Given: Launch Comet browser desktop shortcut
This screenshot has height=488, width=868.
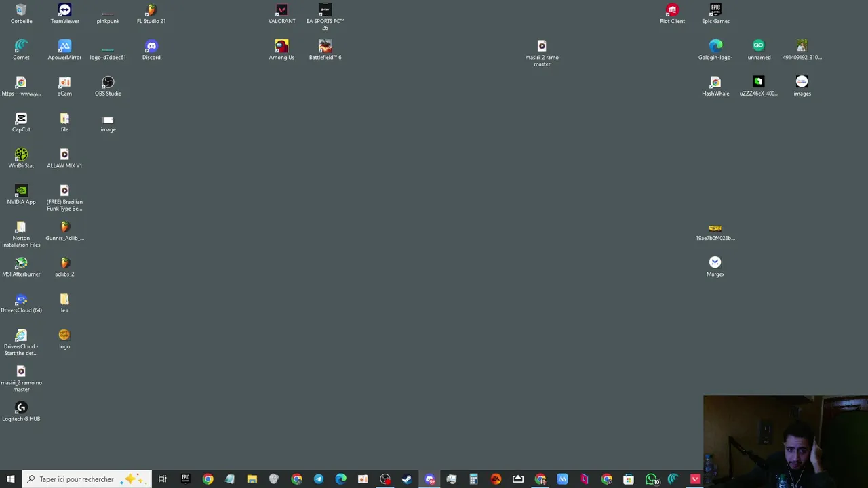Looking at the screenshot, I should (x=21, y=49).
